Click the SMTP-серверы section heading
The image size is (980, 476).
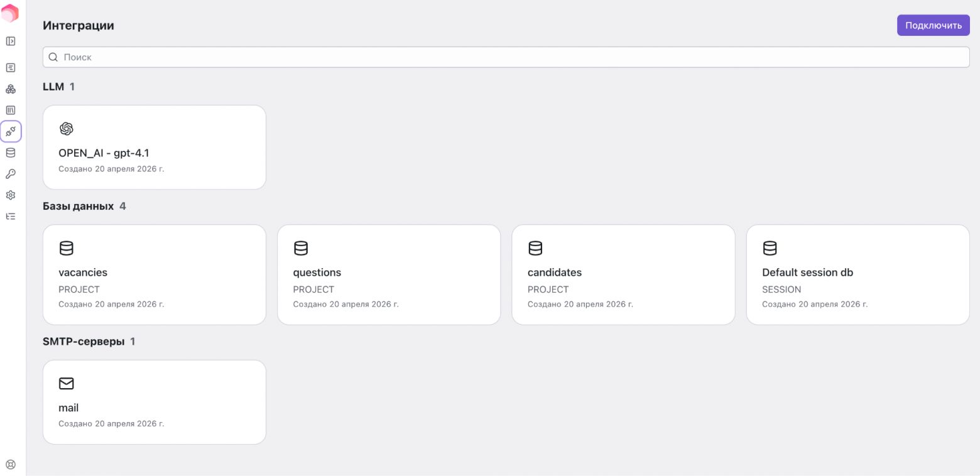(84, 342)
